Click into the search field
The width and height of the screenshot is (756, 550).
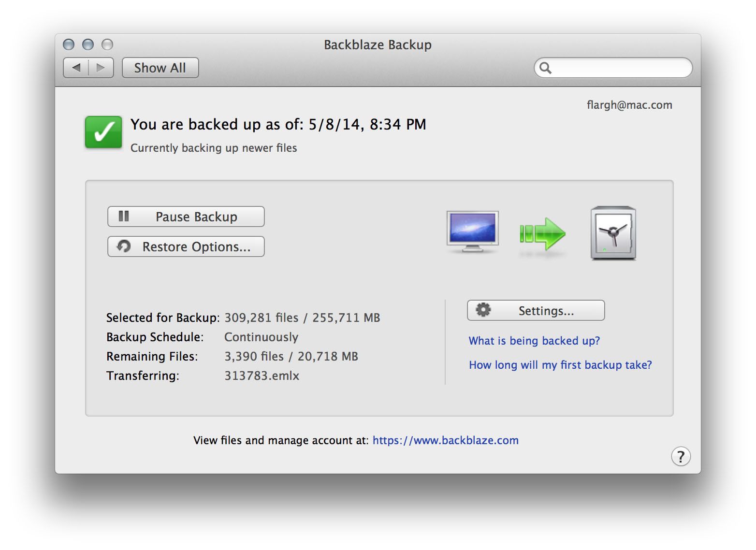(x=613, y=68)
